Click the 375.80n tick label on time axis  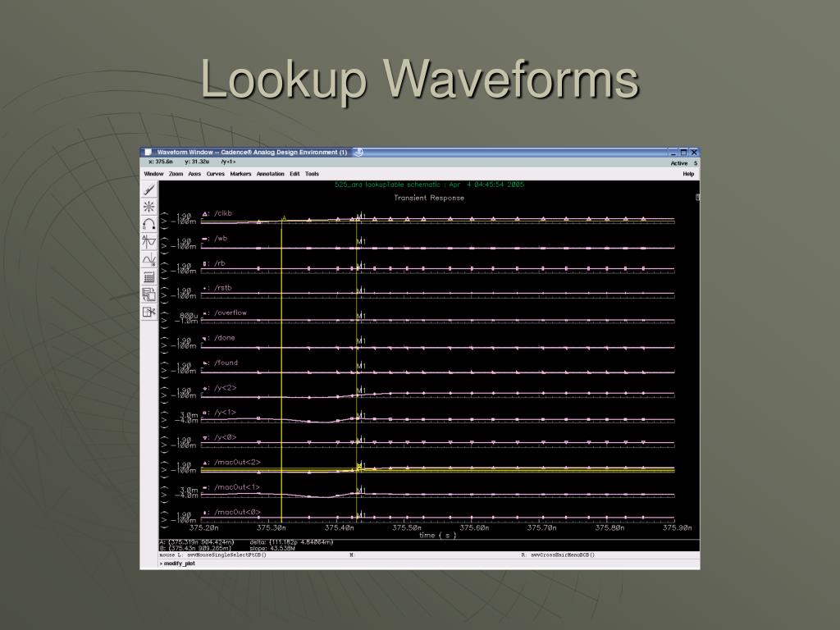tap(609, 527)
